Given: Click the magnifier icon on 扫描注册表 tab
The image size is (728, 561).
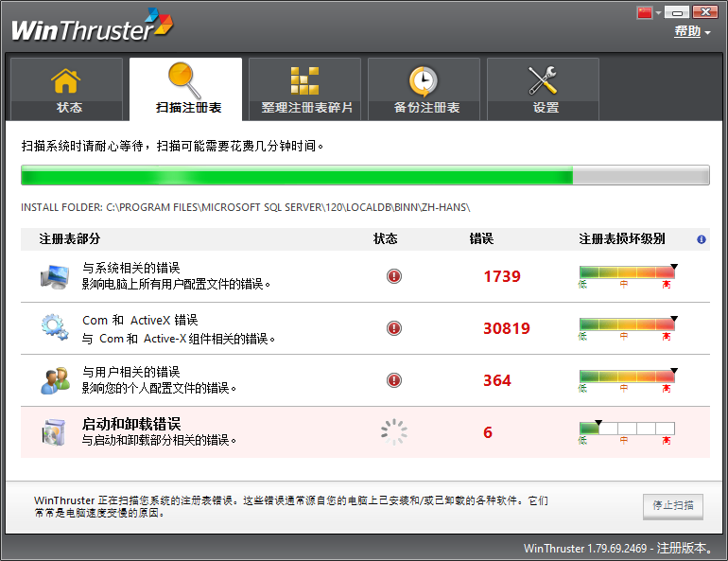Looking at the screenshot, I should tap(183, 80).
